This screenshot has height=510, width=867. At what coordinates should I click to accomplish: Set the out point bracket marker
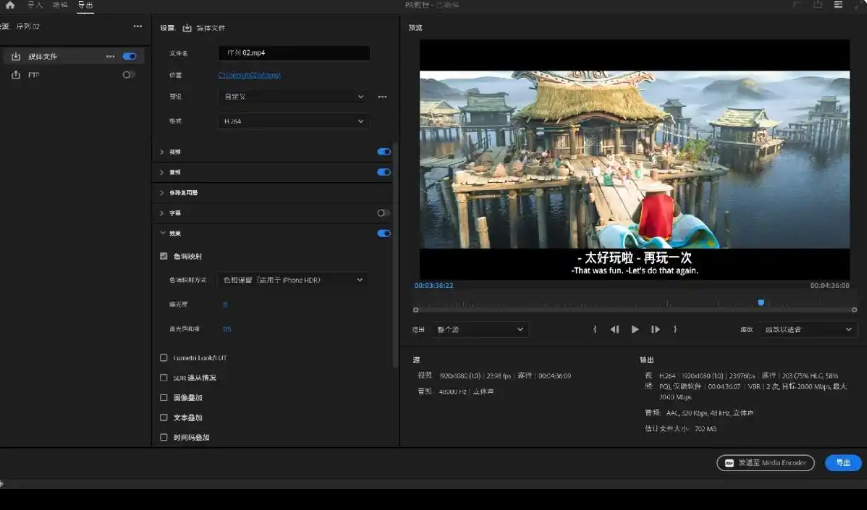(x=675, y=329)
